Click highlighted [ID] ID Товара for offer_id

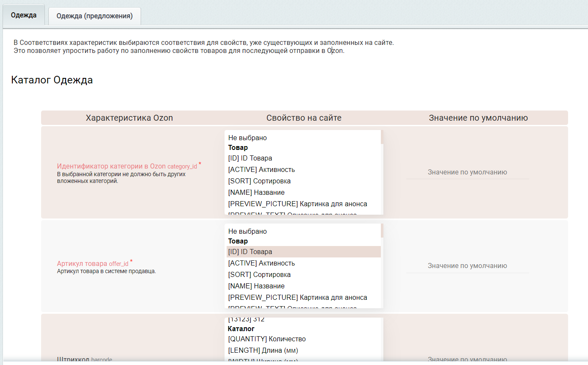(x=250, y=252)
